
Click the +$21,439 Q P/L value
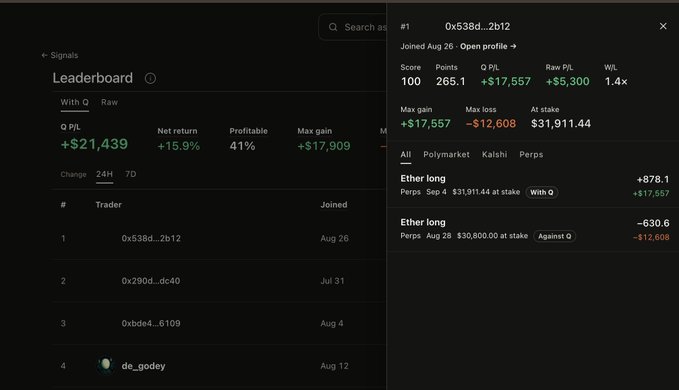pos(94,144)
